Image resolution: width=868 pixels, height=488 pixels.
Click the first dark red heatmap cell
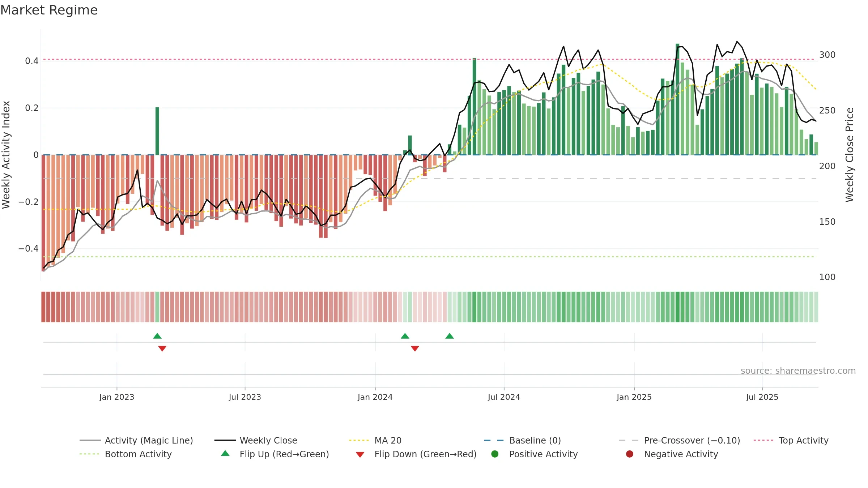[x=43, y=307]
